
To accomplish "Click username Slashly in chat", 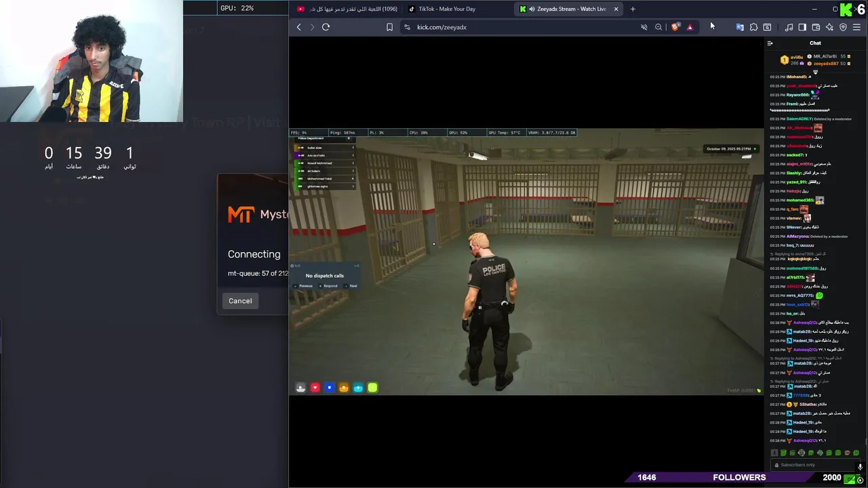I will [x=793, y=173].
